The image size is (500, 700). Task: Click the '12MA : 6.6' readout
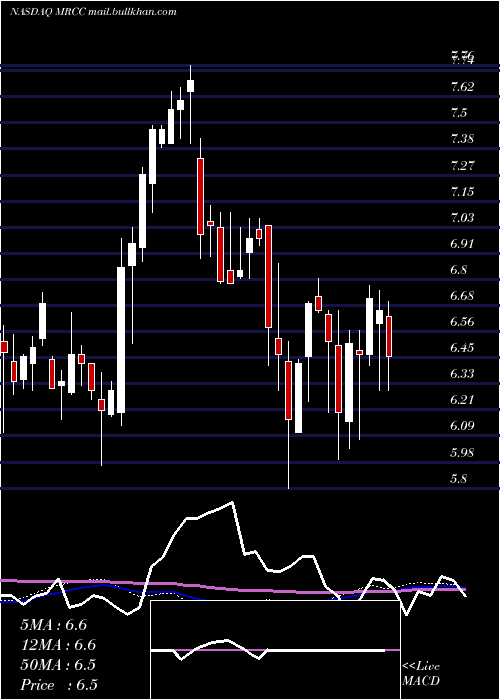click(x=57, y=645)
